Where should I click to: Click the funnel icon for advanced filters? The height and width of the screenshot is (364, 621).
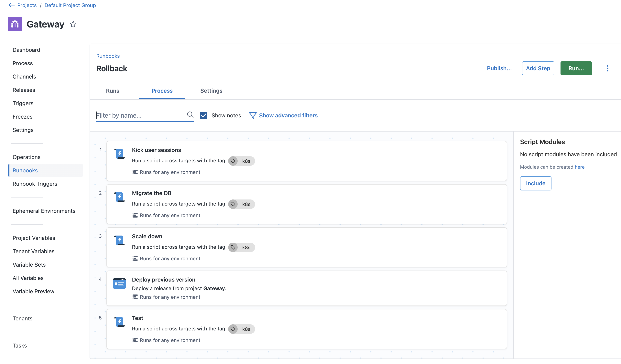tap(253, 115)
